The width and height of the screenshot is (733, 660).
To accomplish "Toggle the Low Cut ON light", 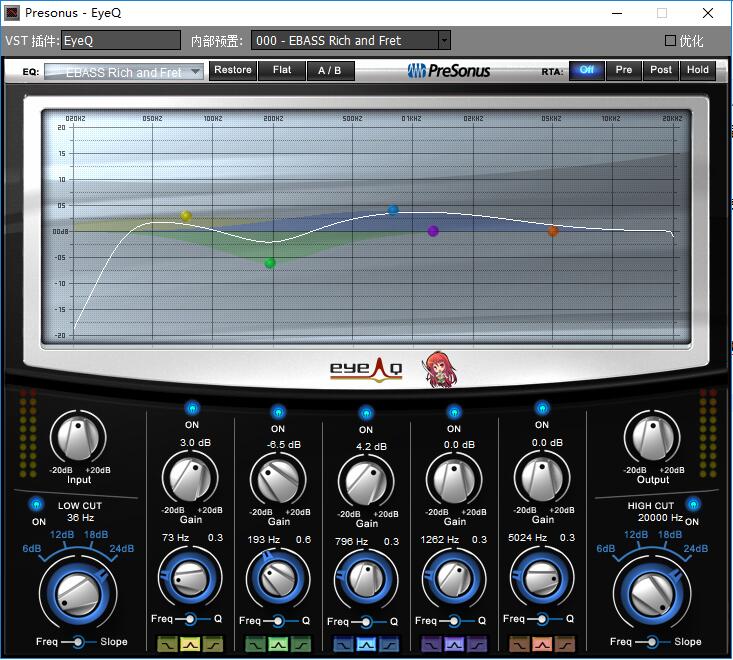I will pos(36,504).
